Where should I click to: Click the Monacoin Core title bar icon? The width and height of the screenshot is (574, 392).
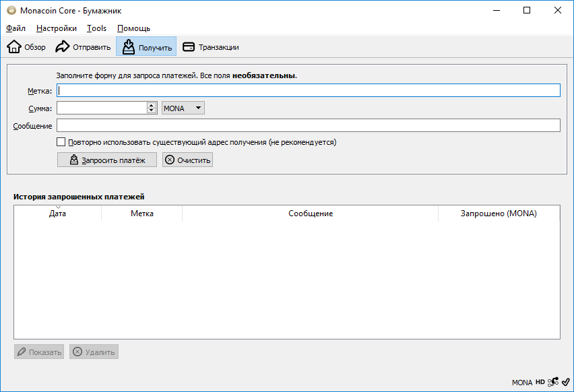(x=11, y=10)
